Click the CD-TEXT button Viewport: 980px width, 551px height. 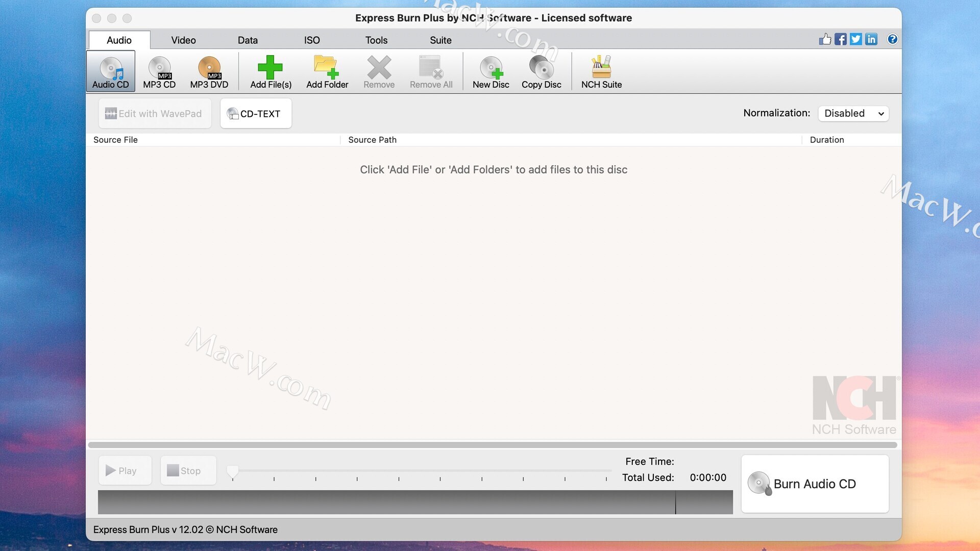click(256, 114)
